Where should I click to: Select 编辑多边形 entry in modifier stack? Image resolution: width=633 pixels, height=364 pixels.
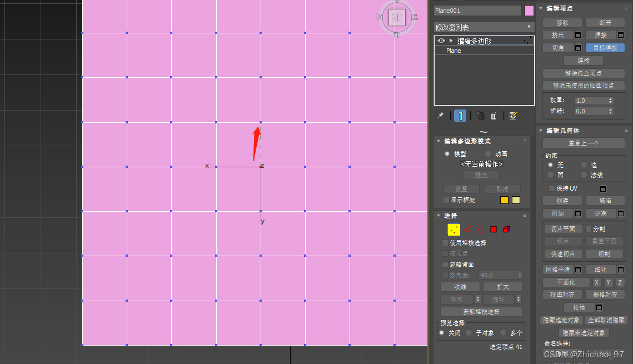pyautogui.click(x=484, y=41)
